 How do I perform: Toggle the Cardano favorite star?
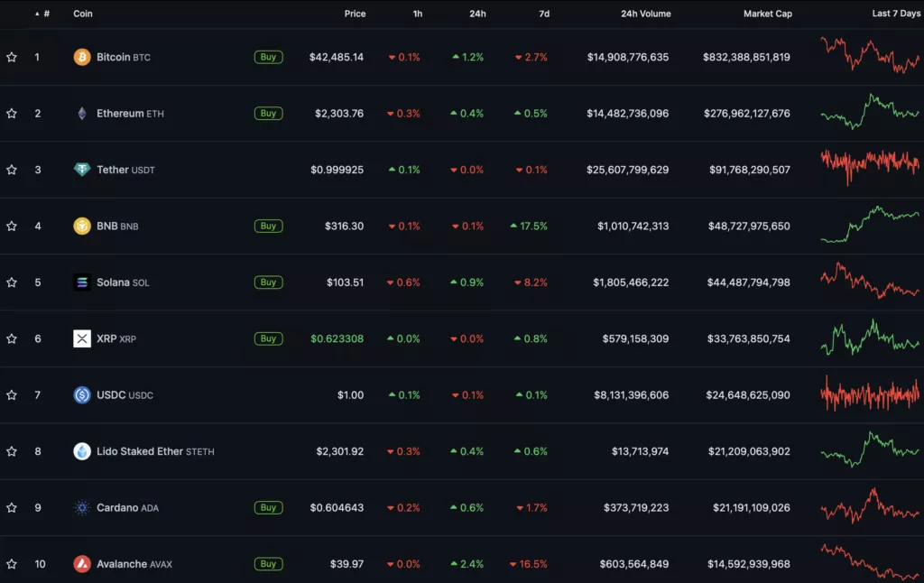(x=12, y=507)
